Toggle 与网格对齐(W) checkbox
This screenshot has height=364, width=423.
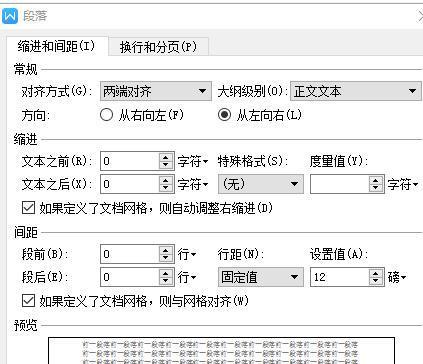coord(28,301)
